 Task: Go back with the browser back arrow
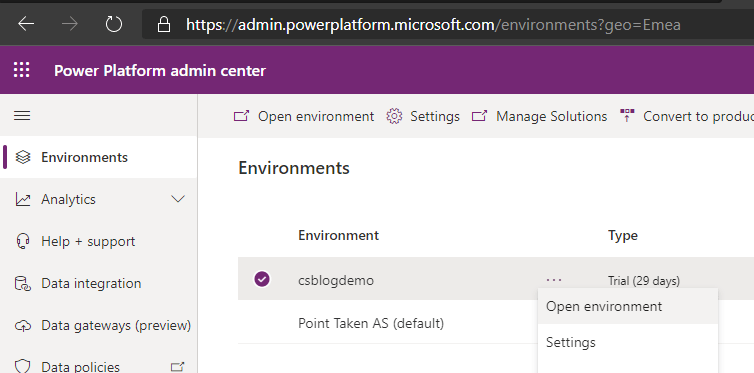click(x=26, y=24)
